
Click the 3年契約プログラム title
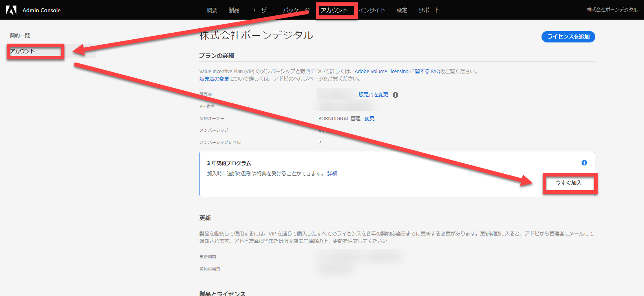[x=229, y=163]
